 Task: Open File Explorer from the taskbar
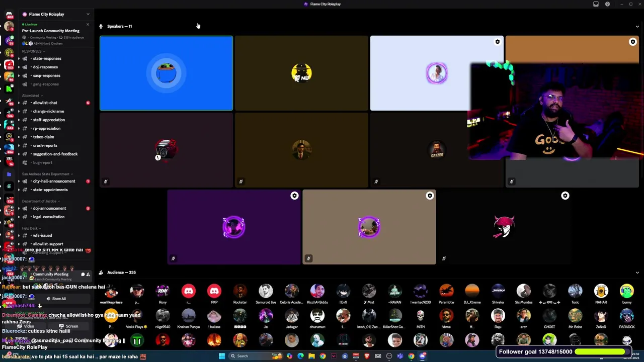click(x=311, y=356)
